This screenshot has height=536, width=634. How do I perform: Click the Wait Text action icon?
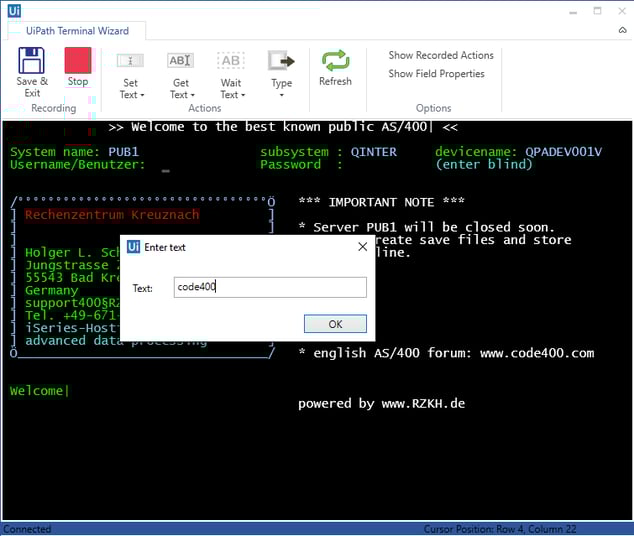click(x=230, y=61)
